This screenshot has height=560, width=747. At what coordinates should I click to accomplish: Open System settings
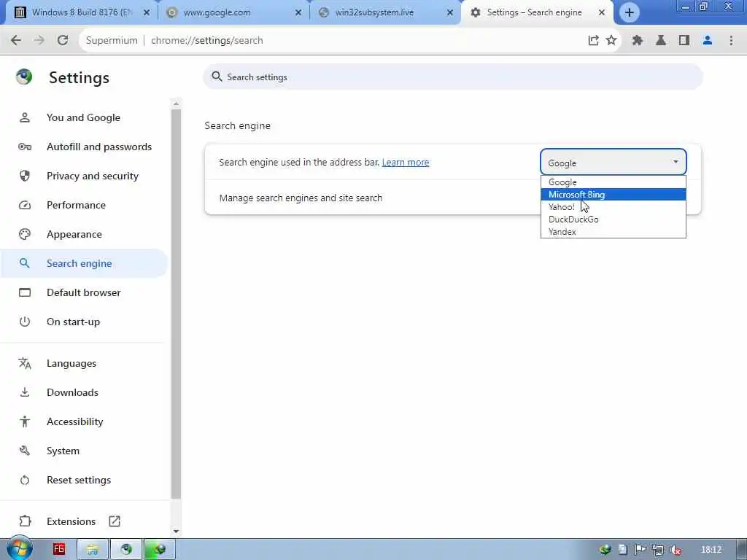click(x=83, y=451)
